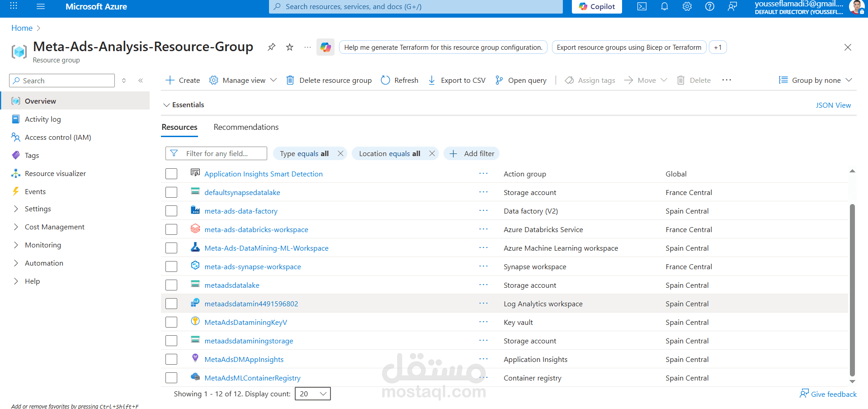Viewport: 868px width, 409px height.
Task: Click the more options ellipsis next to title
Action: (x=307, y=47)
